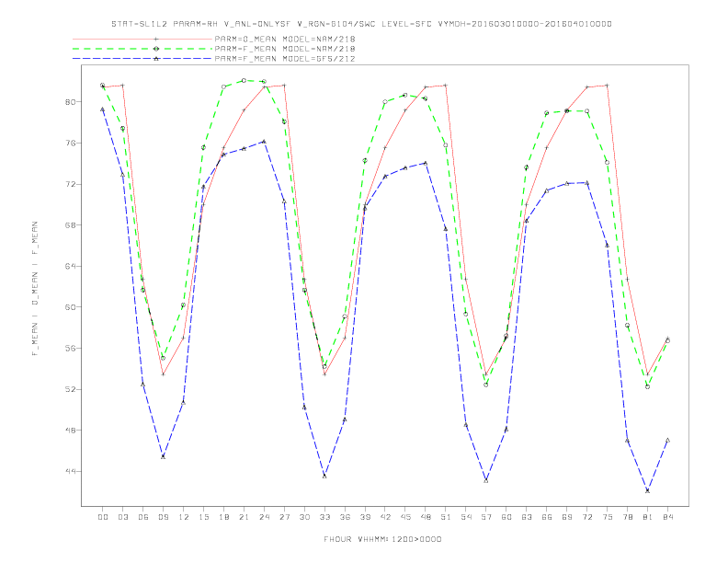728x563 pixels.
Task: Click the x-axis forecast hour label 66
Action: 547,517
